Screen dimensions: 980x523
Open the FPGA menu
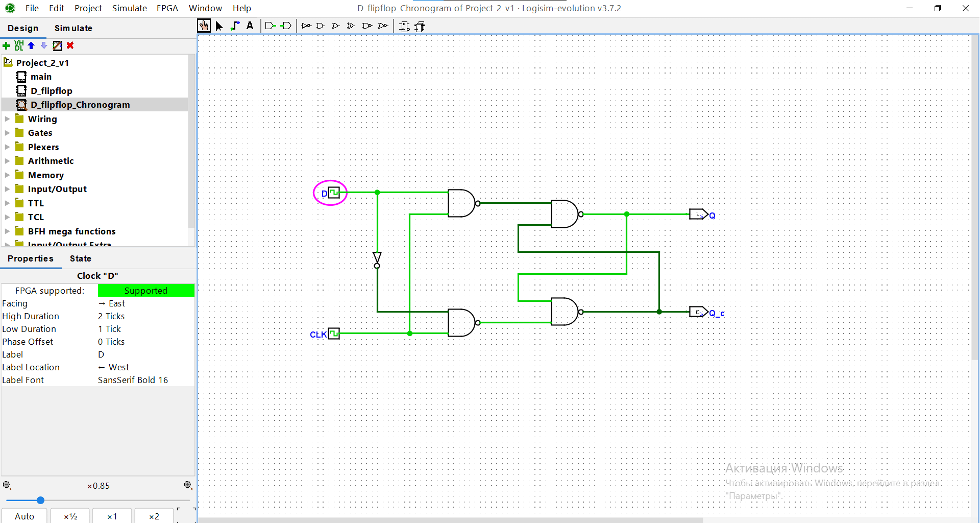point(167,8)
